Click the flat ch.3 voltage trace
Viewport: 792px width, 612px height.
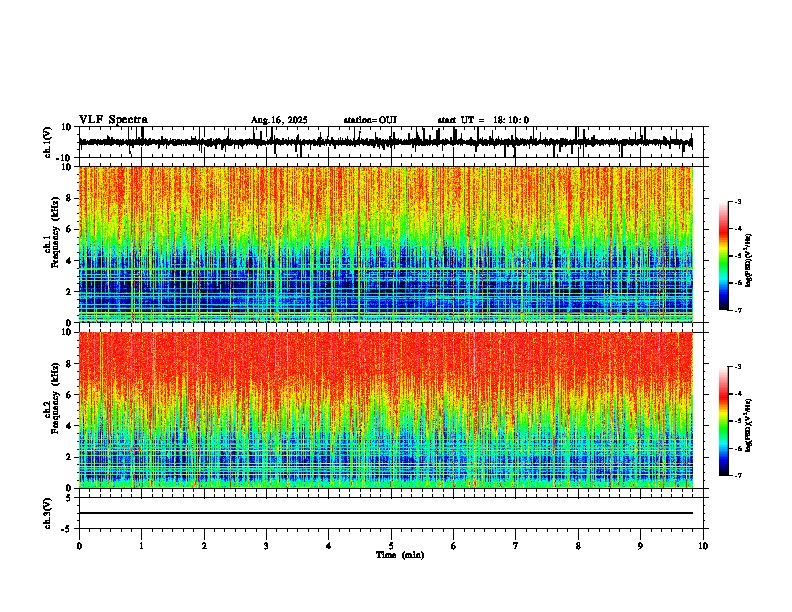pyautogui.click(x=386, y=513)
